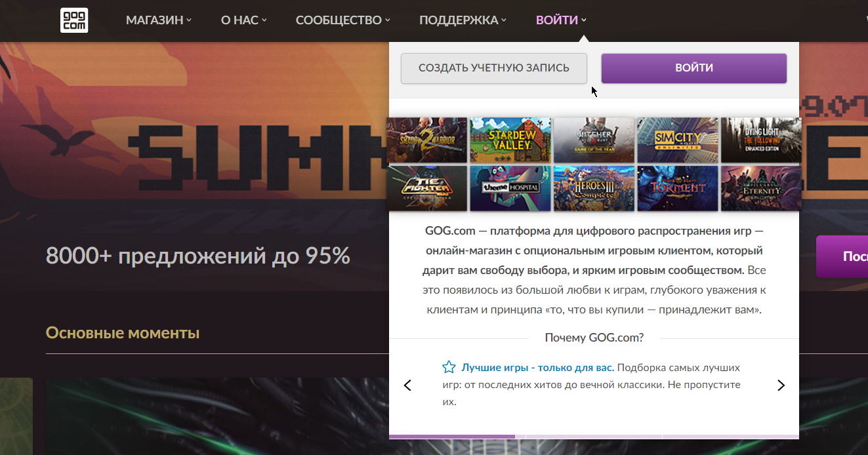The width and height of the screenshot is (868, 455).
Task: Expand the chevron beside О НАС
Action: coord(264,20)
